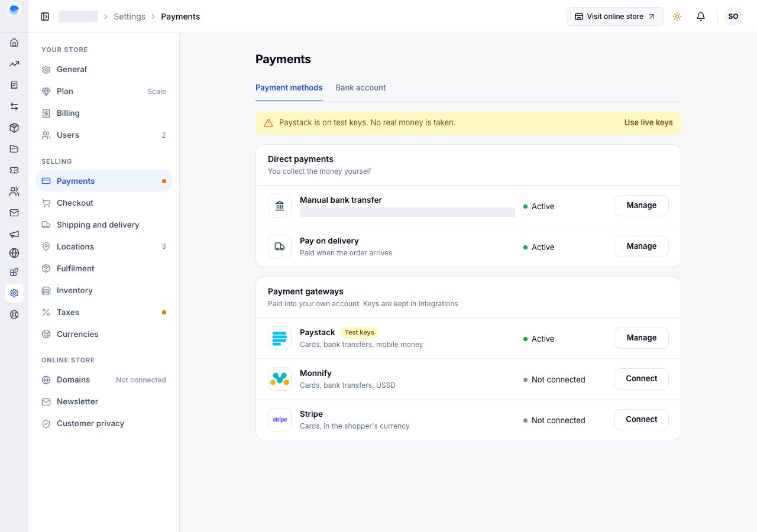Viewport: 757px width, 532px height.
Task: Switch theme with the sun icon
Action: [677, 17]
